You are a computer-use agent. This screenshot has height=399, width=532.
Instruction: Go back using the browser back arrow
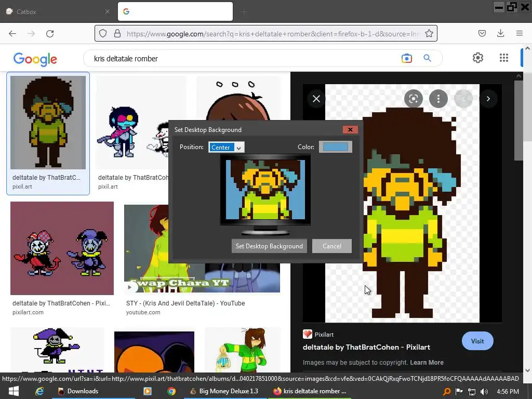pos(12,34)
